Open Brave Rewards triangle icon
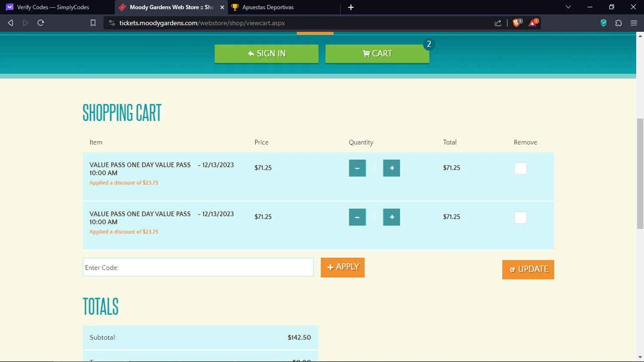The image size is (644, 362). [533, 22]
